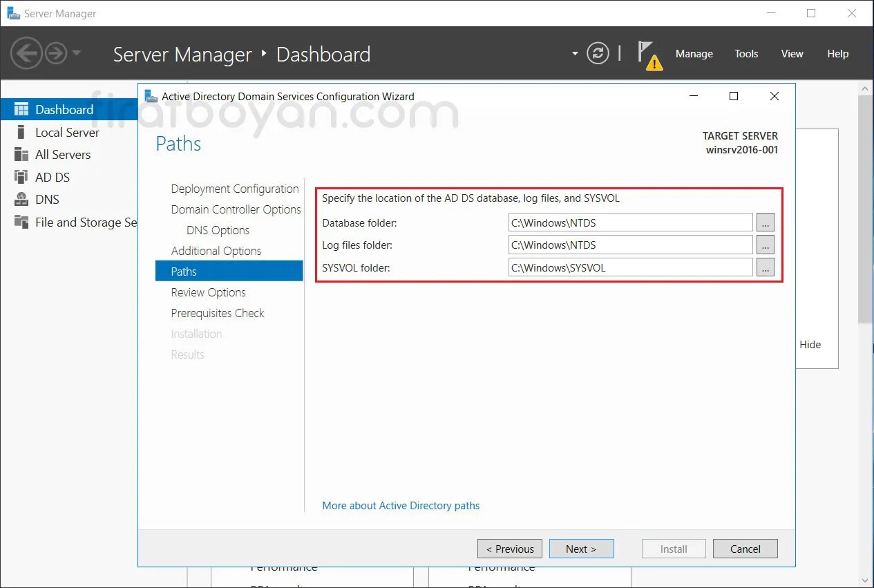Open the DNS section in the sidebar
Viewport: 874px width, 588px height.
(x=46, y=199)
